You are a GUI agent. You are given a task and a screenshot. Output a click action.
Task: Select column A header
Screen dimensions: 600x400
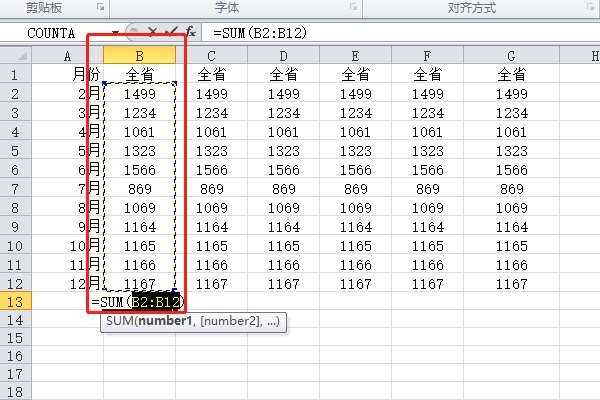coord(67,56)
